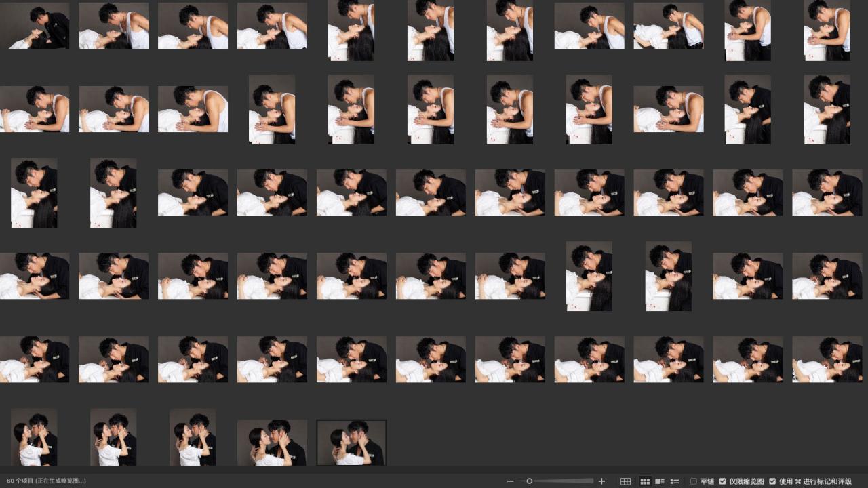Switch to thumbnail grid view mode
The height and width of the screenshot is (488, 868).
[x=645, y=481]
